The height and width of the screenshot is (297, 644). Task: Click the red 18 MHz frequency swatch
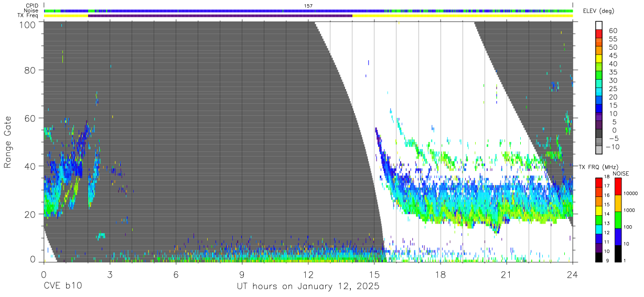pyautogui.click(x=599, y=182)
